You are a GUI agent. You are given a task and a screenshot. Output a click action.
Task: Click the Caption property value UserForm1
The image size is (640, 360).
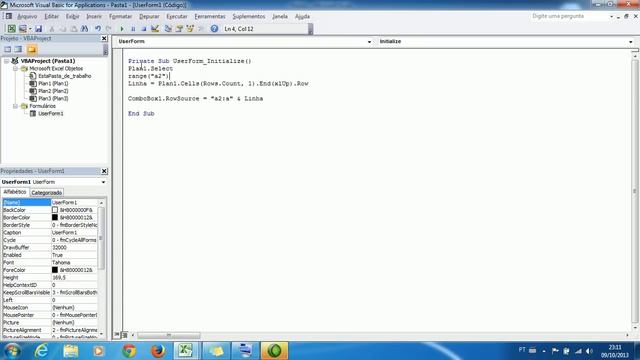(x=74, y=233)
